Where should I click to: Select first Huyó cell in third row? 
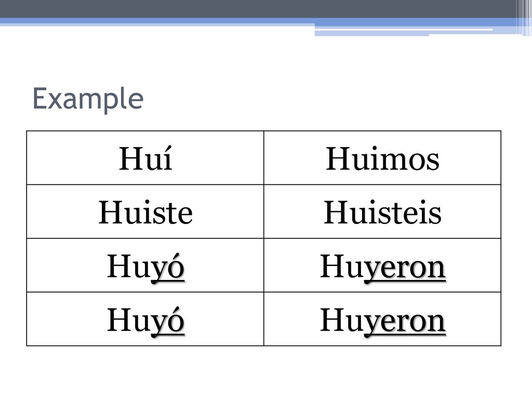(x=145, y=265)
